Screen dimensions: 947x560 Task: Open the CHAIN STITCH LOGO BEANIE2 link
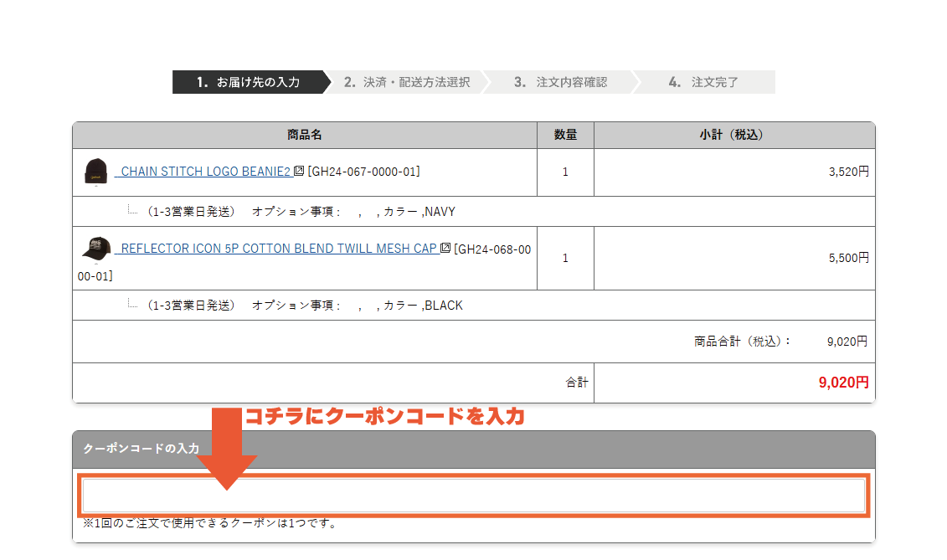[205, 172]
